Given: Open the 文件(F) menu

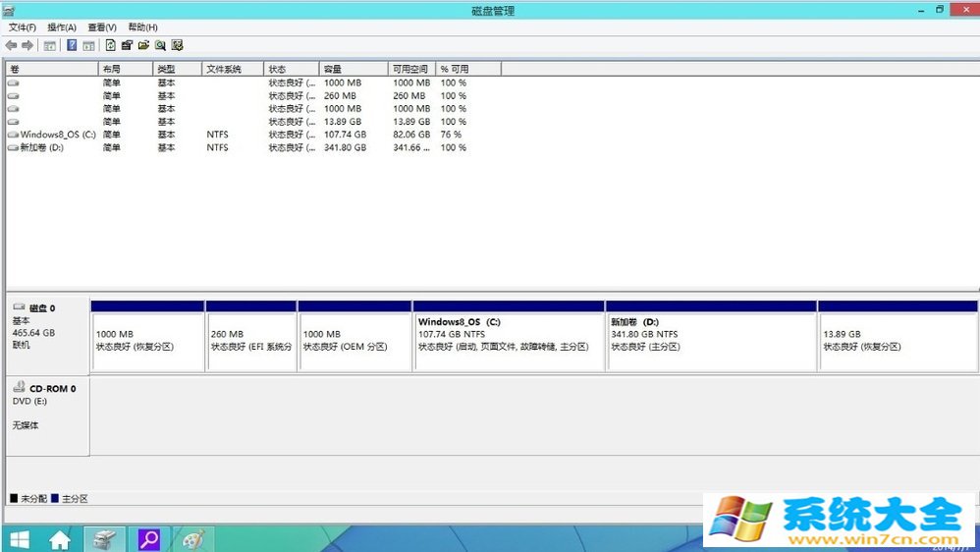Looking at the screenshot, I should (x=23, y=28).
